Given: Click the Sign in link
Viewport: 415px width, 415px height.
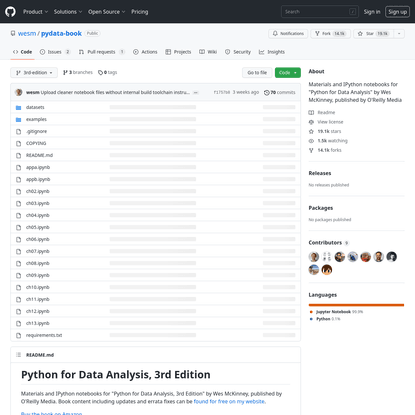Looking at the screenshot, I should (372, 12).
